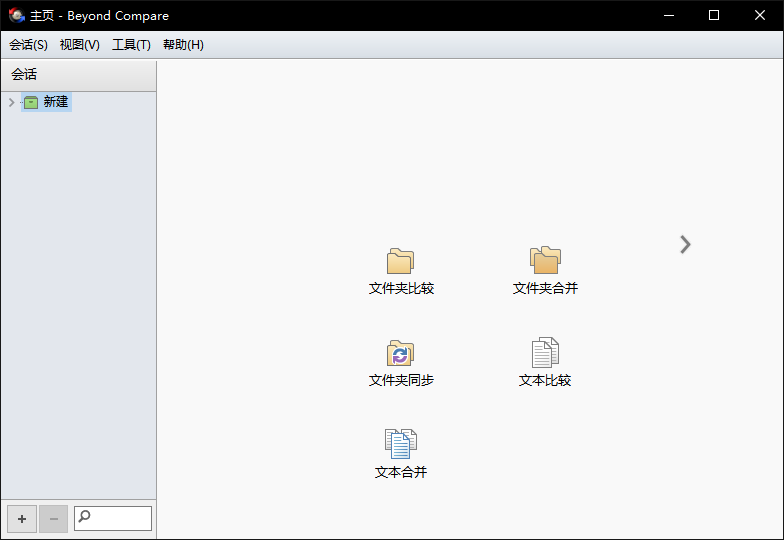Click the green 新建 session folder icon

click(31, 102)
